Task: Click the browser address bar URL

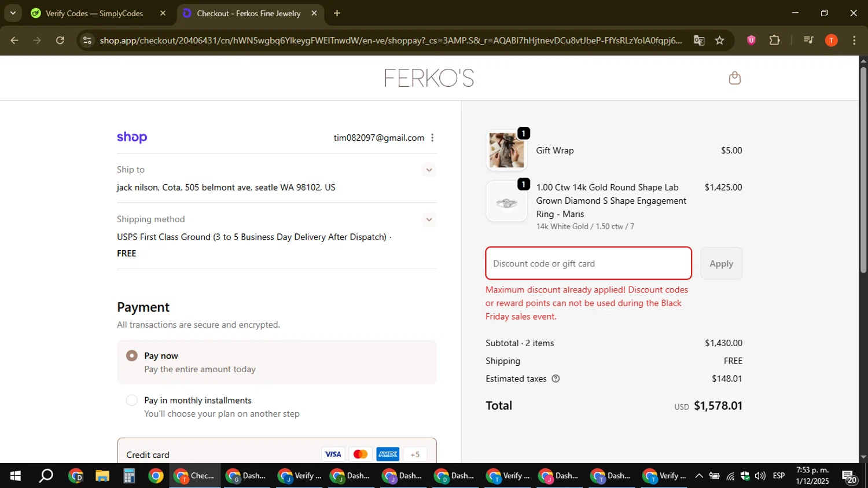Action: tap(391, 41)
